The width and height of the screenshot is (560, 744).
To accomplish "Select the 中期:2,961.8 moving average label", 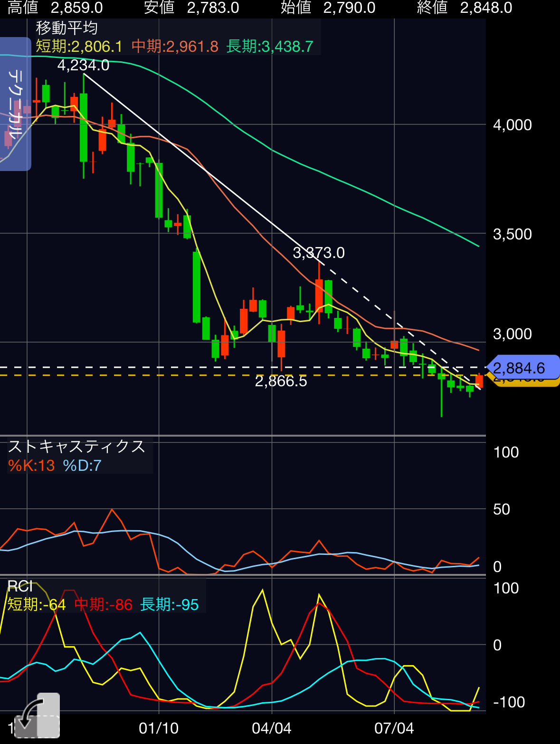I will click(175, 47).
